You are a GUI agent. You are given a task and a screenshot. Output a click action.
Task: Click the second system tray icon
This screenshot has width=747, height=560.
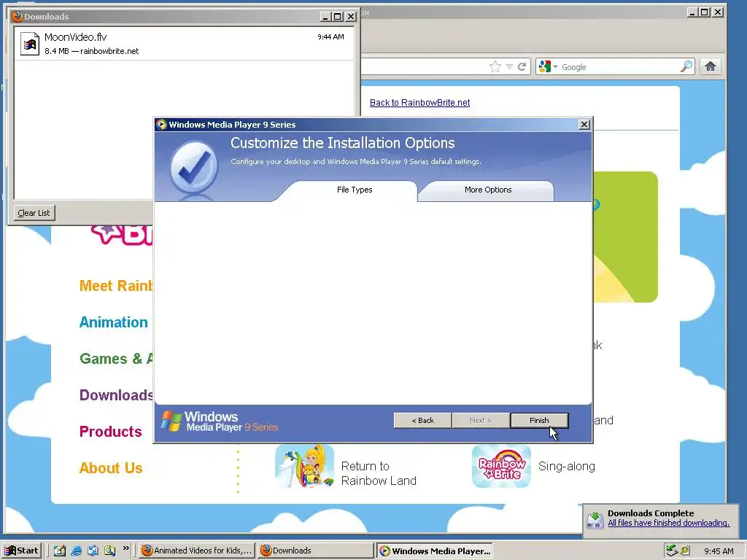[685, 551]
